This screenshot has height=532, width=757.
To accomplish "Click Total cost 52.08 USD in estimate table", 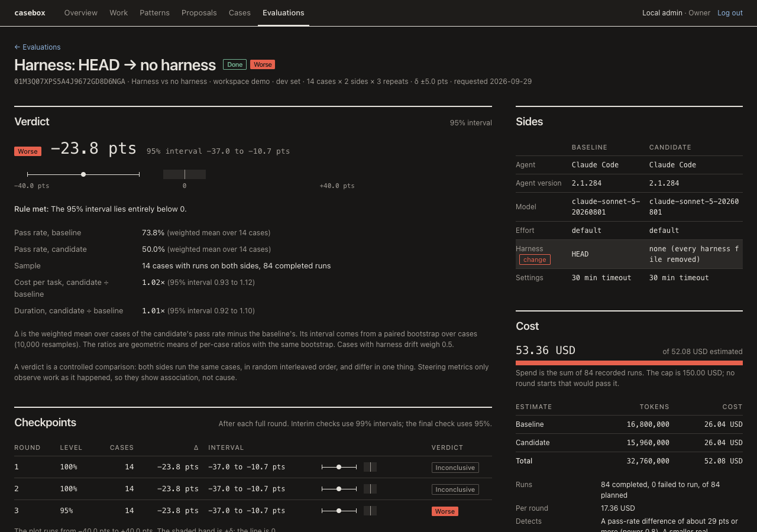I will pyautogui.click(x=723, y=461).
